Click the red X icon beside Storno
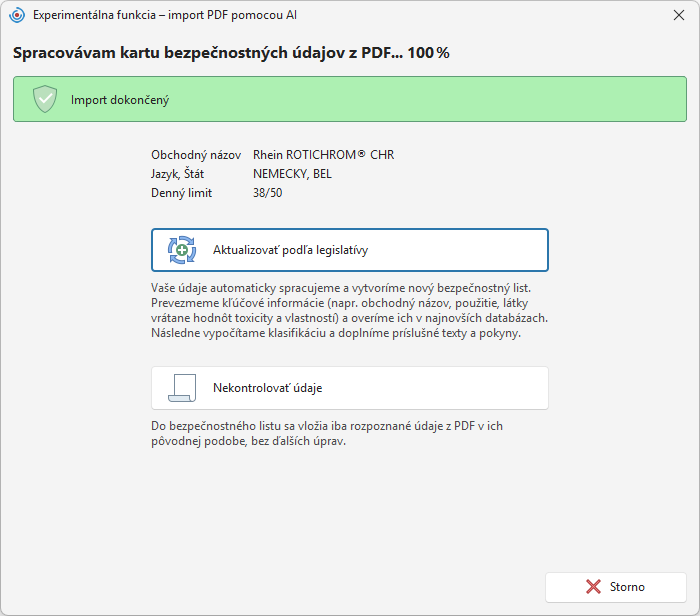Image resolution: width=700 pixels, height=616 pixels. [593, 587]
